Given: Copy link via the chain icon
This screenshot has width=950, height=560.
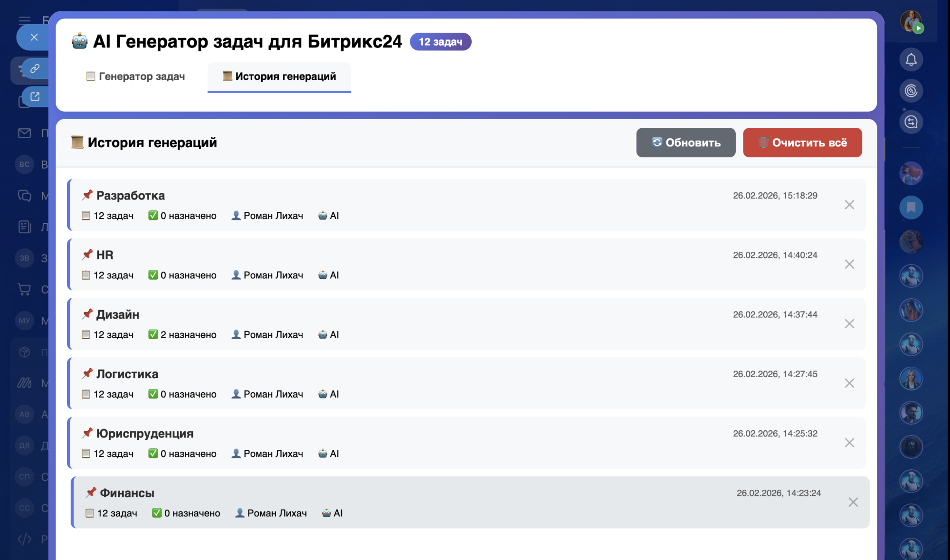Looking at the screenshot, I should click(35, 68).
